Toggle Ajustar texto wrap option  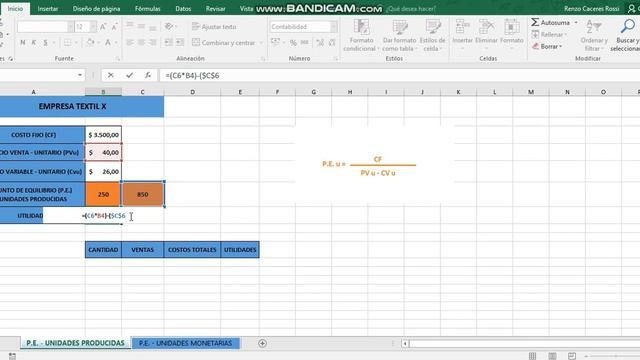pyautogui.click(x=214, y=27)
